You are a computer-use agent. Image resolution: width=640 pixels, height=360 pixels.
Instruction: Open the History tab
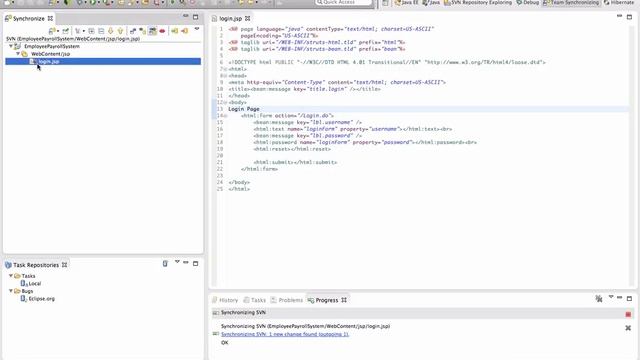pos(225,300)
